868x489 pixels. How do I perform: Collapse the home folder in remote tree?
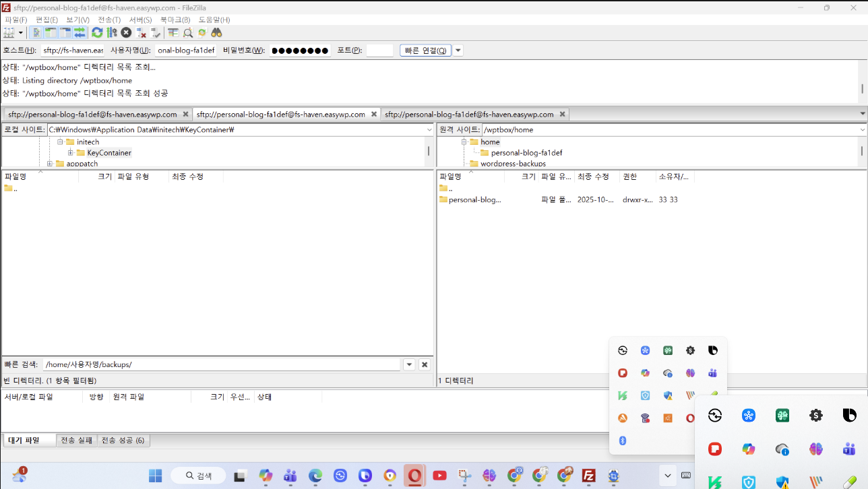tap(464, 142)
